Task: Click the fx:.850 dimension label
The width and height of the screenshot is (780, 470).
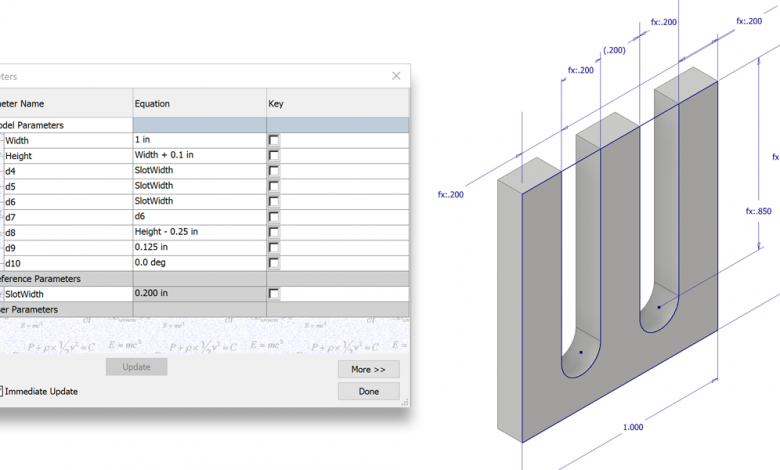Action: 757,211
